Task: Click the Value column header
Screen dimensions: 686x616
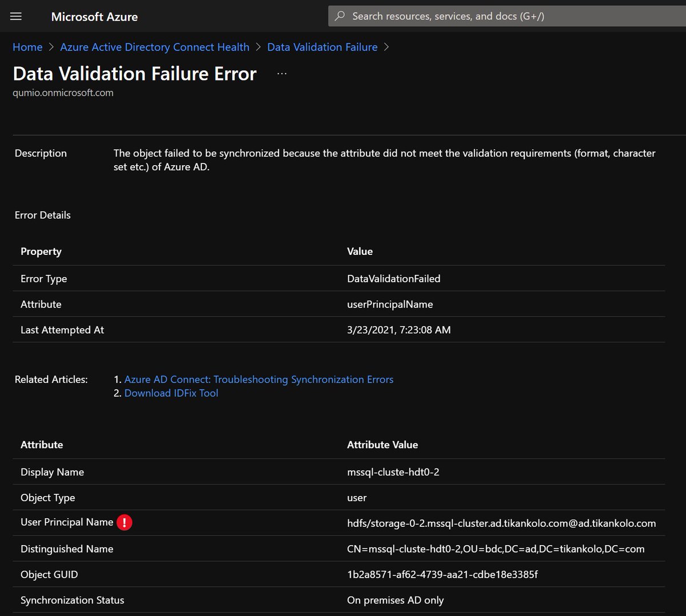Action: pyautogui.click(x=360, y=251)
